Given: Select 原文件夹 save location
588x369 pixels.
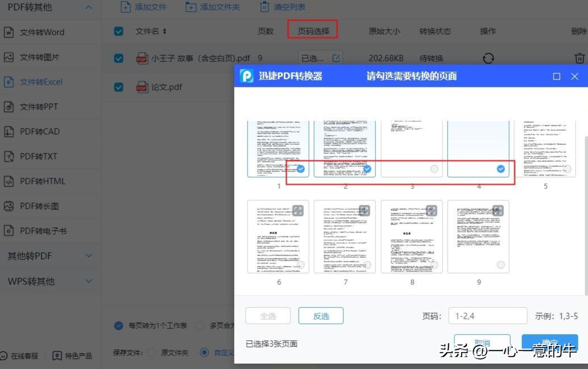Looking at the screenshot, I should point(151,352).
